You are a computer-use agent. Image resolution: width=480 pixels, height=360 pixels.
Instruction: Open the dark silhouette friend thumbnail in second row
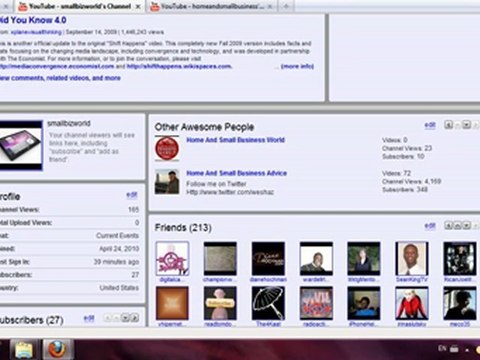pyautogui.click(x=460, y=303)
